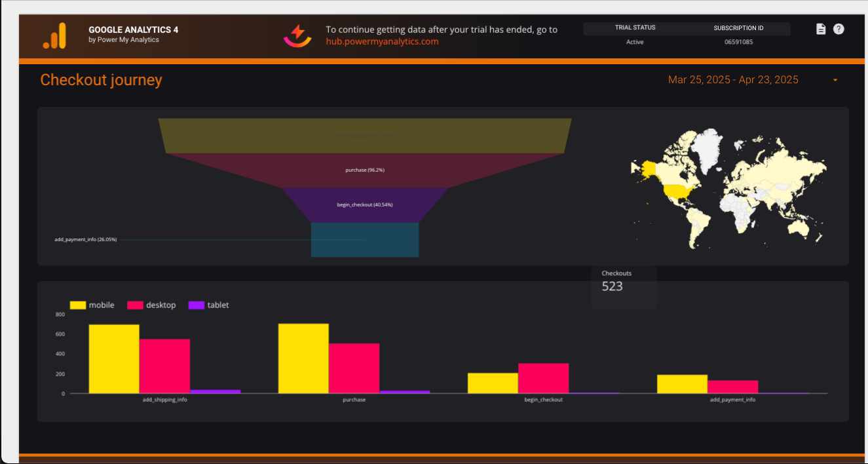The height and width of the screenshot is (464, 868).
Task: Click the Google Analytics 4 bar-chart logo
Action: click(54, 35)
